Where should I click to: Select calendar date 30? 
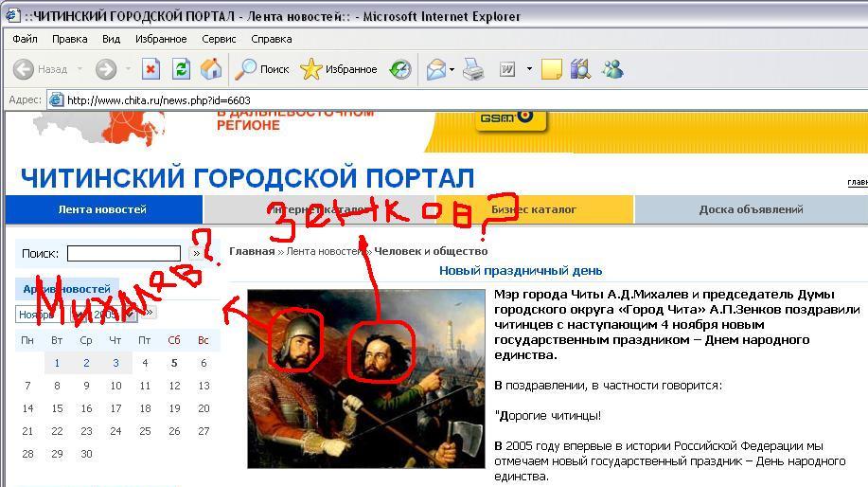coord(86,454)
